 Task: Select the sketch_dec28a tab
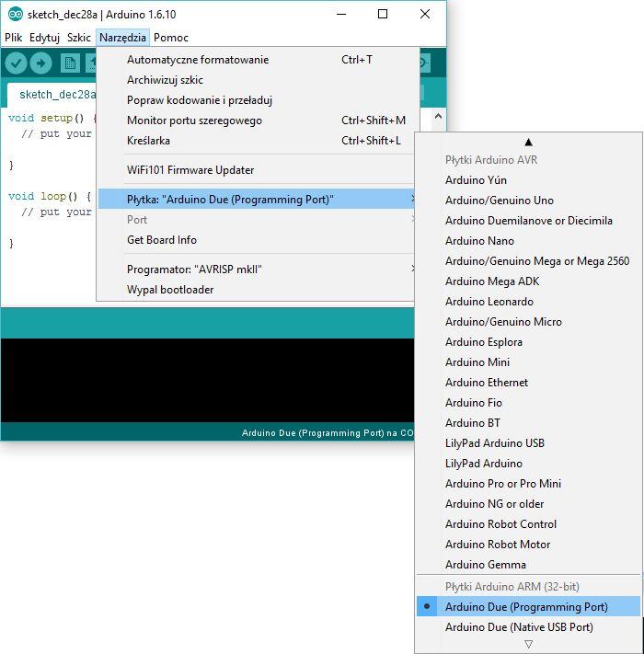coord(52,95)
